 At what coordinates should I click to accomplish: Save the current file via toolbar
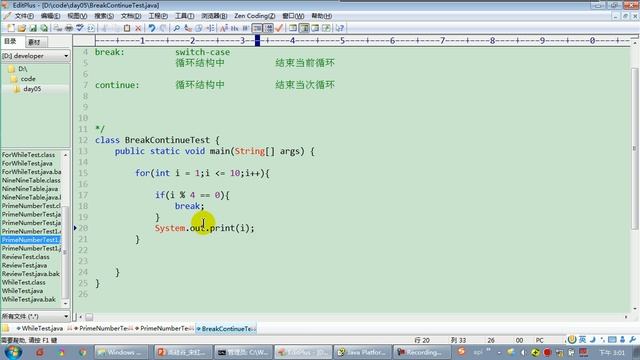(33, 28)
